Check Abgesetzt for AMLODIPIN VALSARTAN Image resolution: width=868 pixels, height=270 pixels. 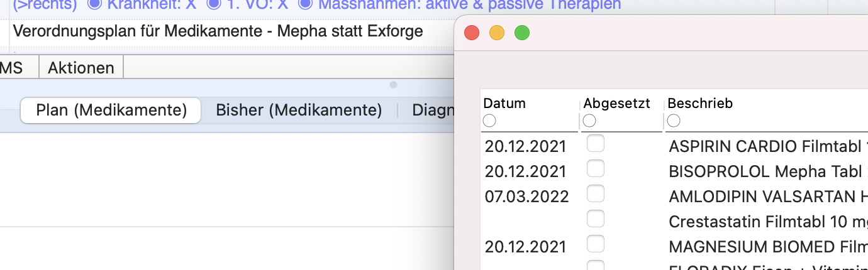[595, 193]
